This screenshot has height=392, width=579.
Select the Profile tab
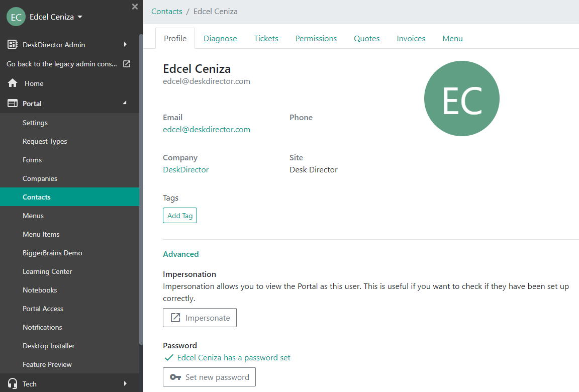click(x=175, y=38)
